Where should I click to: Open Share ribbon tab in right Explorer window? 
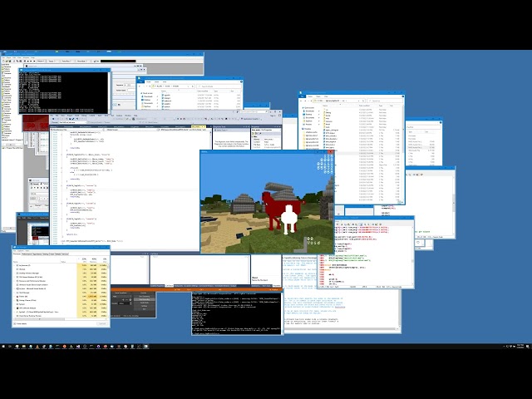click(x=318, y=96)
